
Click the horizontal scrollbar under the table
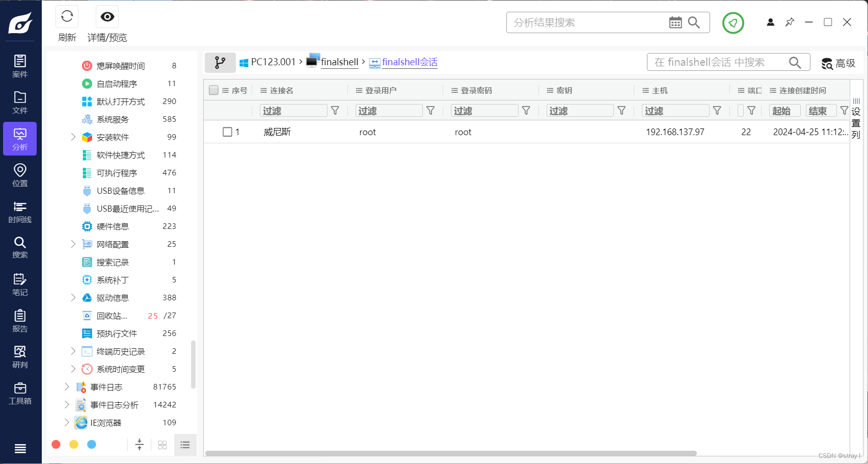[x=451, y=453]
